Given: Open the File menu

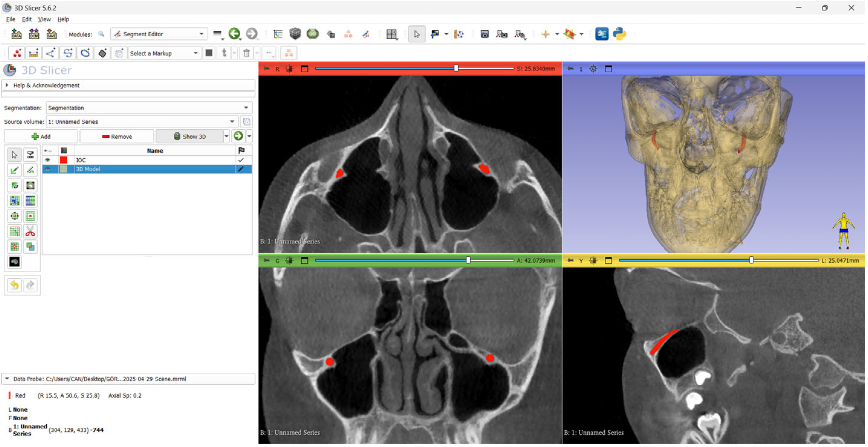Looking at the screenshot, I should (11, 19).
